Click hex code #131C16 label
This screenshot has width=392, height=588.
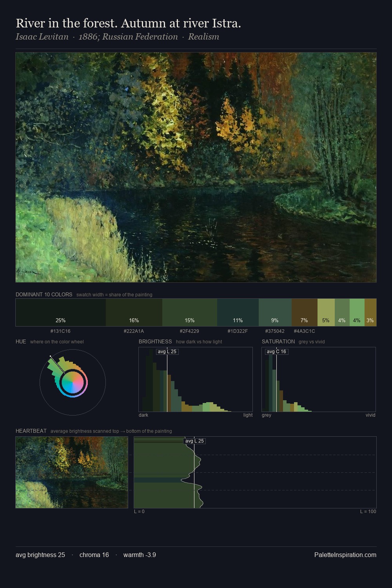click(x=60, y=331)
